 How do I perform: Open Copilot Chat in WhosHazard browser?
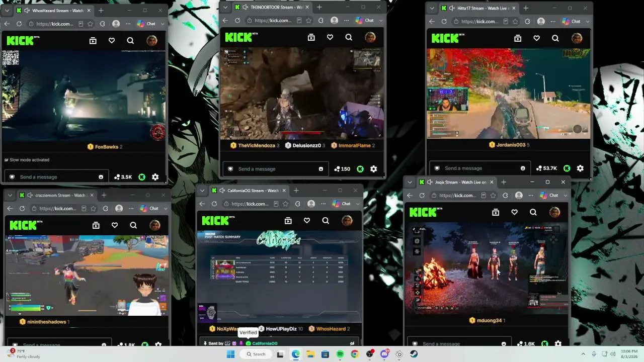coord(146,24)
